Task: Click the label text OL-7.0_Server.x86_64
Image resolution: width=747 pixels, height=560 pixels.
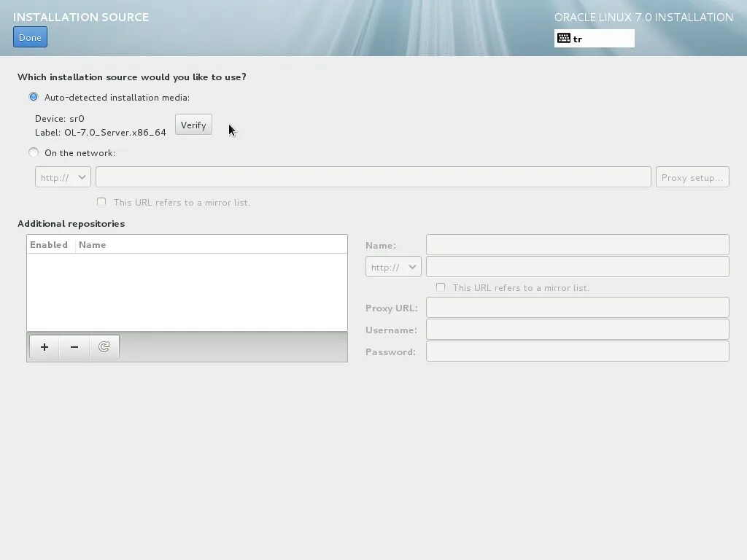Action: [x=115, y=133]
